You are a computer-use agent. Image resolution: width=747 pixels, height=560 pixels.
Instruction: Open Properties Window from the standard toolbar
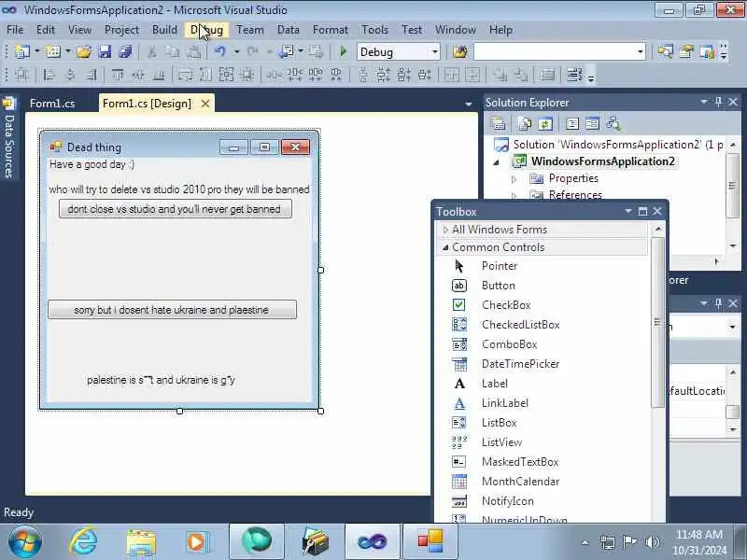[x=686, y=51]
